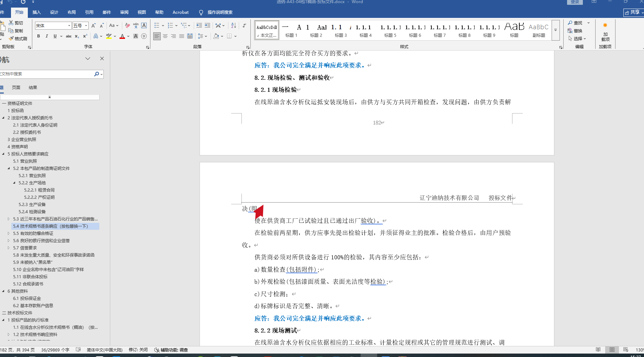Apply the red font color swatch
The image size is (644, 357).
(x=122, y=36)
